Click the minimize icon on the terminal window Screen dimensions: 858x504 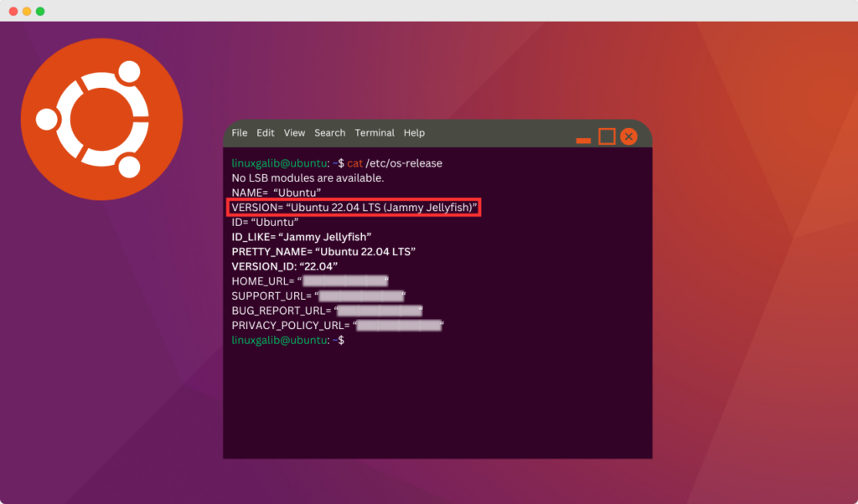583,139
